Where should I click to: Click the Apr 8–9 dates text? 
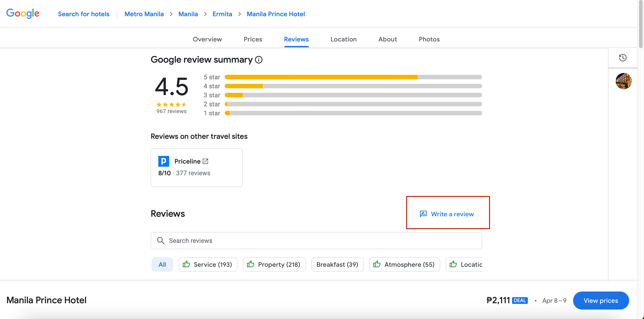pyautogui.click(x=554, y=301)
